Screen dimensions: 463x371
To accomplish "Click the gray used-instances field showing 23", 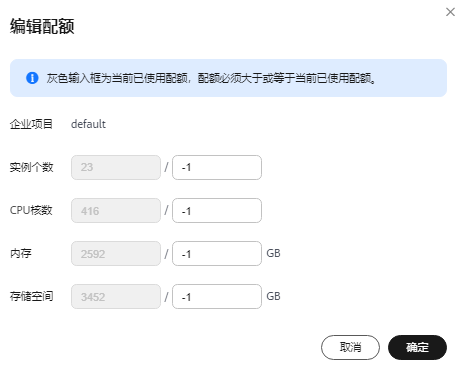I will pos(116,167).
